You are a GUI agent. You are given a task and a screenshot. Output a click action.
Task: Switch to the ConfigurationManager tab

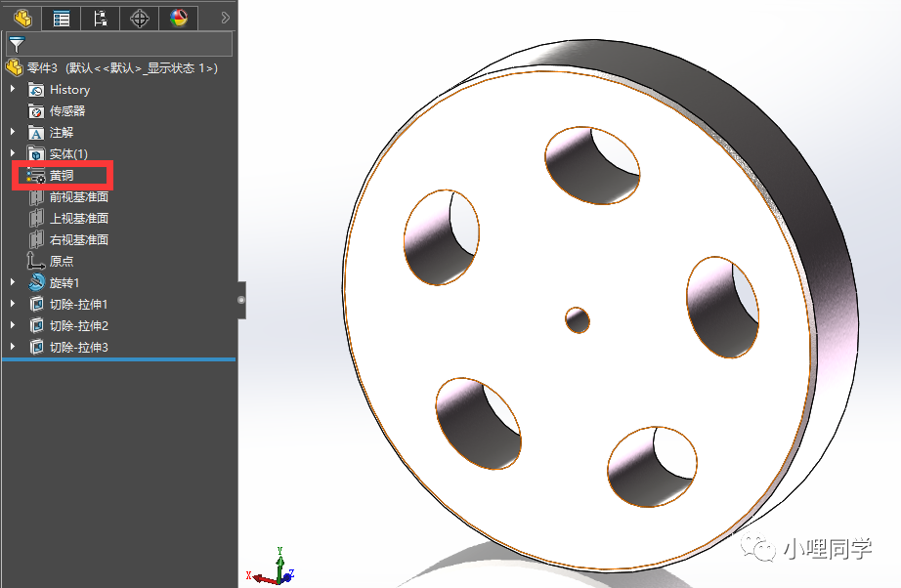[x=99, y=18]
